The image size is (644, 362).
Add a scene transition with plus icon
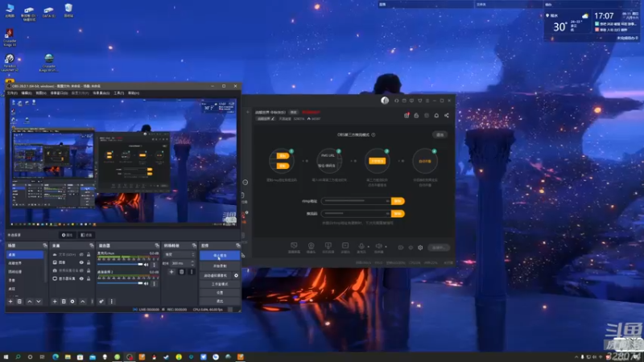point(171,272)
